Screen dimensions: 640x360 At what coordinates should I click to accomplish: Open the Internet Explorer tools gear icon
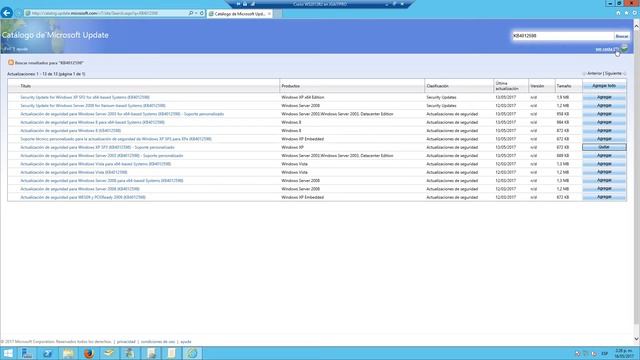click(x=634, y=13)
